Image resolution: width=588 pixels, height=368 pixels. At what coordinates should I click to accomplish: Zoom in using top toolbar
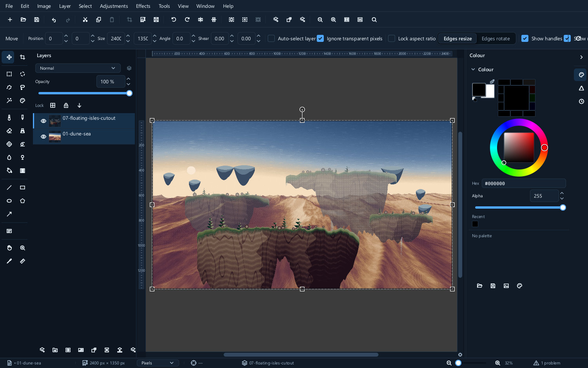pos(333,20)
